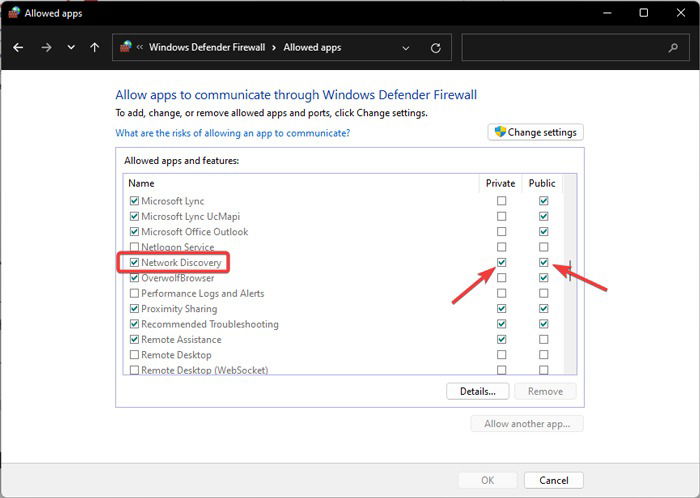Screen dimensions: 700x498
Task: Enable Private checkbox for Microsoft Lync
Action: (x=501, y=201)
